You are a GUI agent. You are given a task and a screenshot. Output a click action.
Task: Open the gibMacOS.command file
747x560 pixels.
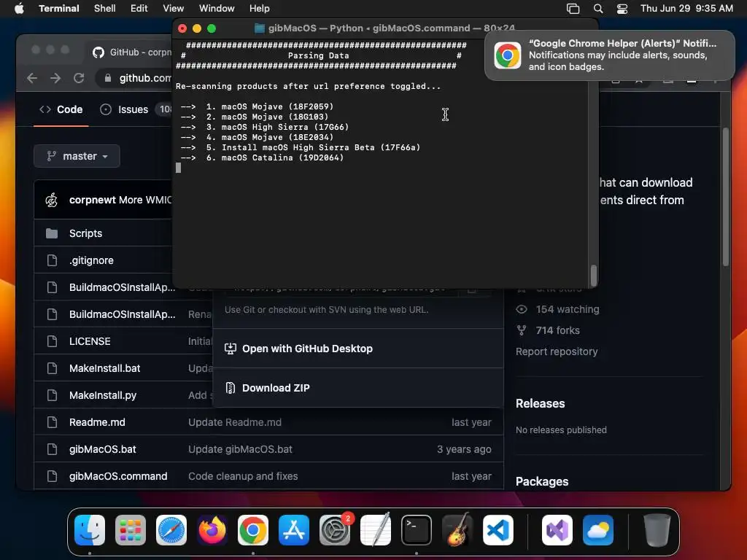click(x=118, y=476)
